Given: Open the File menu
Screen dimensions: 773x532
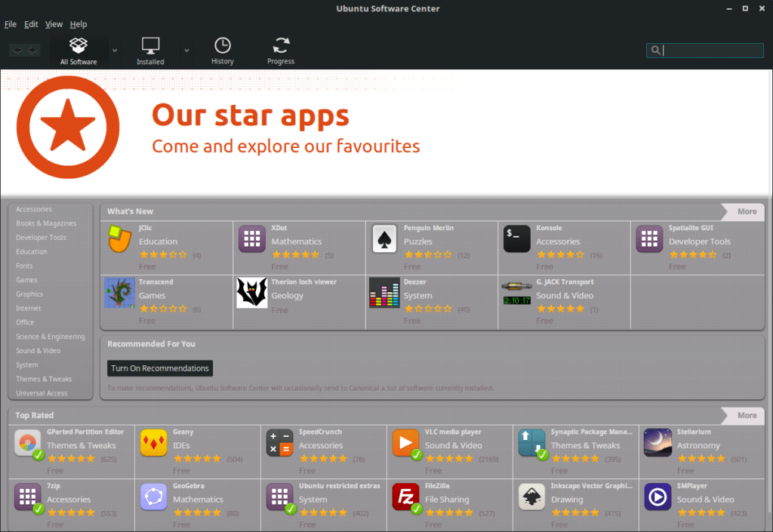Looking at the screenshot, I should 11,24.
